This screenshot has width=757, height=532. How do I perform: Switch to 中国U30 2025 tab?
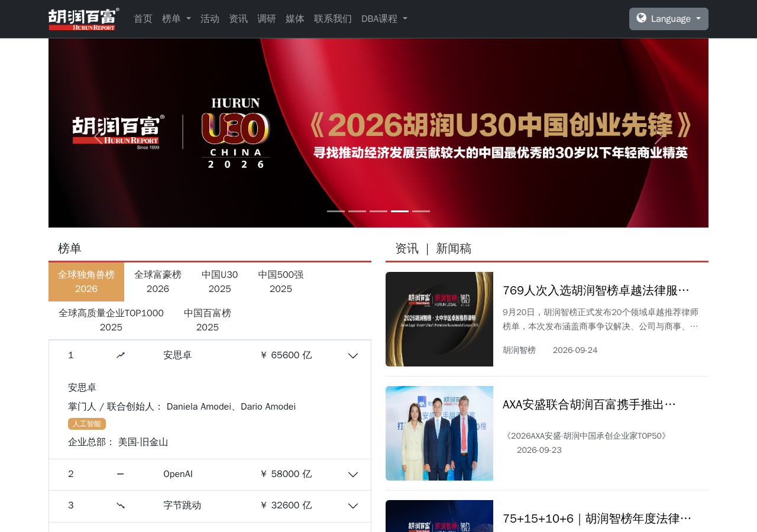220,282
